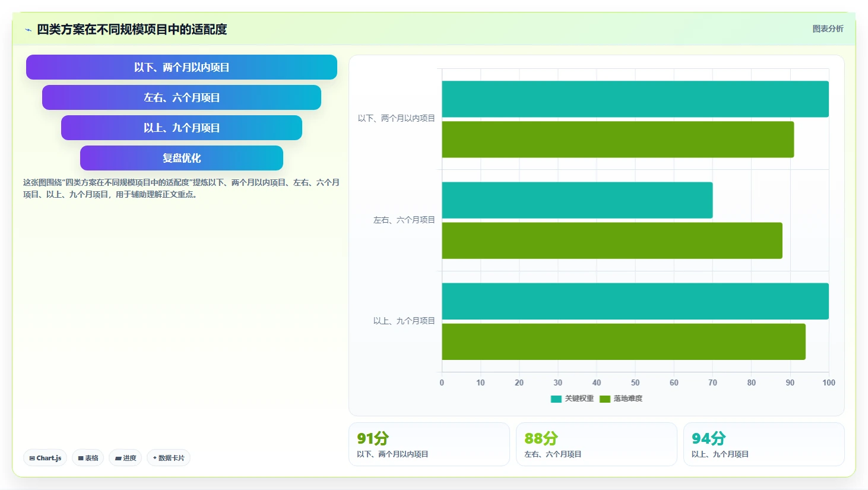
Task: Click the Chart.js tag chip
Action: click(x=45, y=458)
